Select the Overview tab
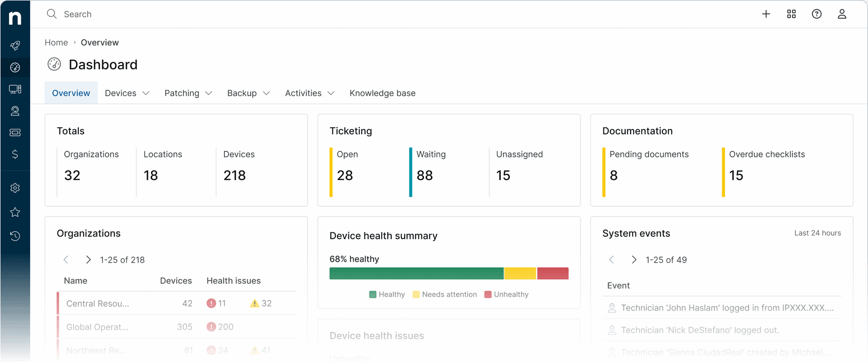The height and width of the screenshot is (363, 868). [x=71, y=93]
